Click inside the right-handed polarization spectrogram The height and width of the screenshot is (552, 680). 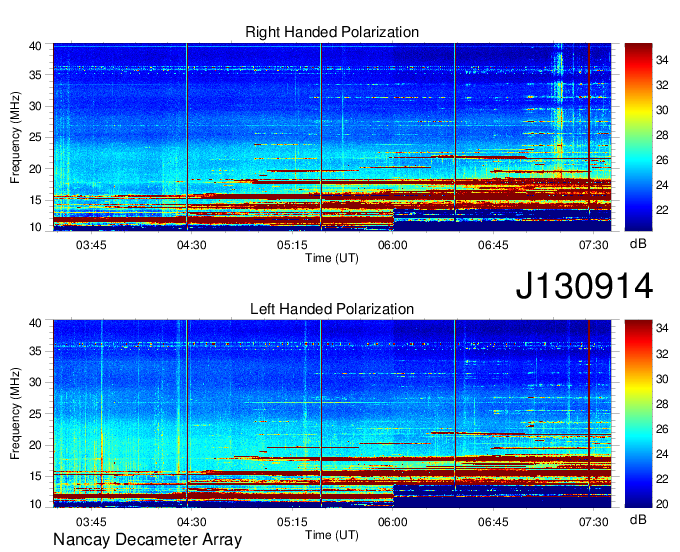tap(332, 137)
